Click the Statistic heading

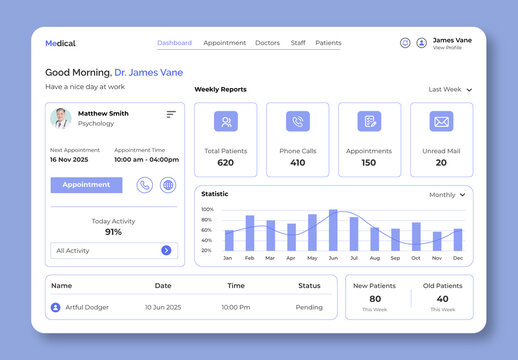215,194
